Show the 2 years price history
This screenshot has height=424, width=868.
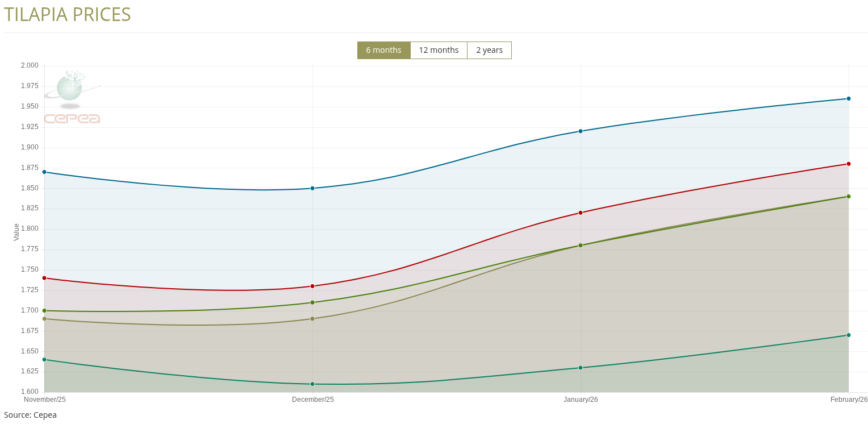pyautogui.click(x=489, y=50)
